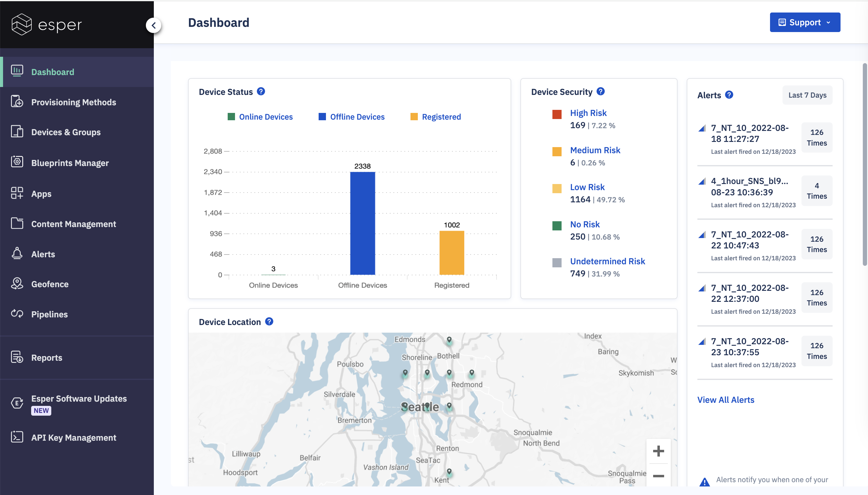Open the Pipelines section
Image resolution: width=868 pixels, height=495 pixels.
[x=50, y=314]
